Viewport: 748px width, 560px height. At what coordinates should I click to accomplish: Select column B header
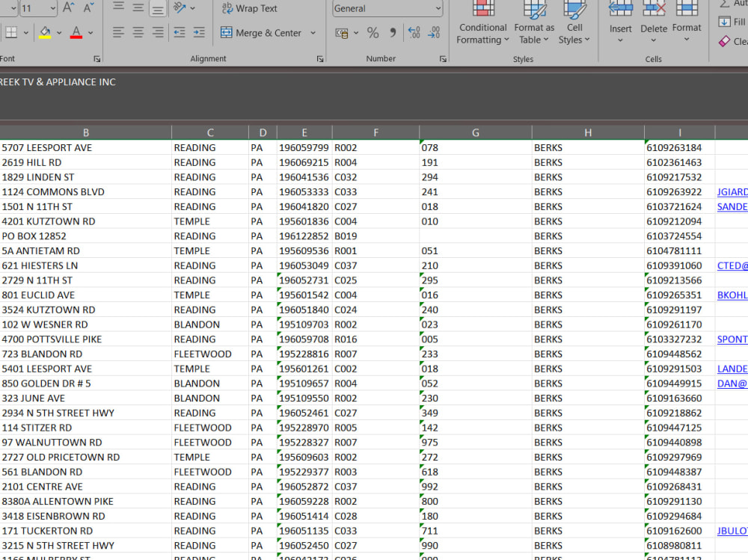[86, 132]
